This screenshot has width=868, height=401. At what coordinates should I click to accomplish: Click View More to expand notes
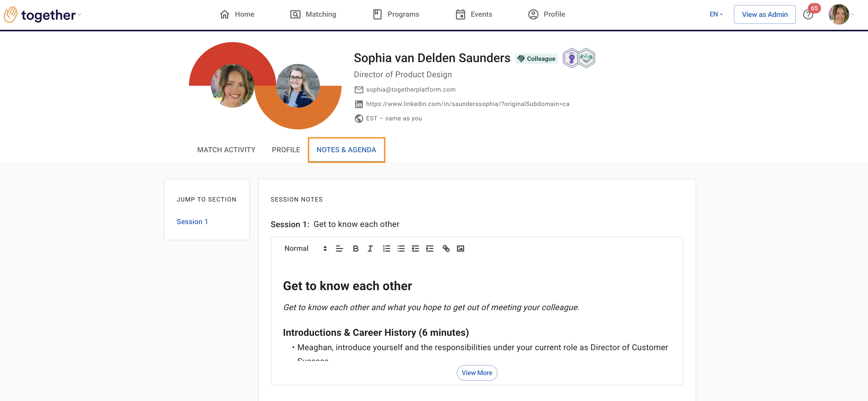tap(476, 373)
